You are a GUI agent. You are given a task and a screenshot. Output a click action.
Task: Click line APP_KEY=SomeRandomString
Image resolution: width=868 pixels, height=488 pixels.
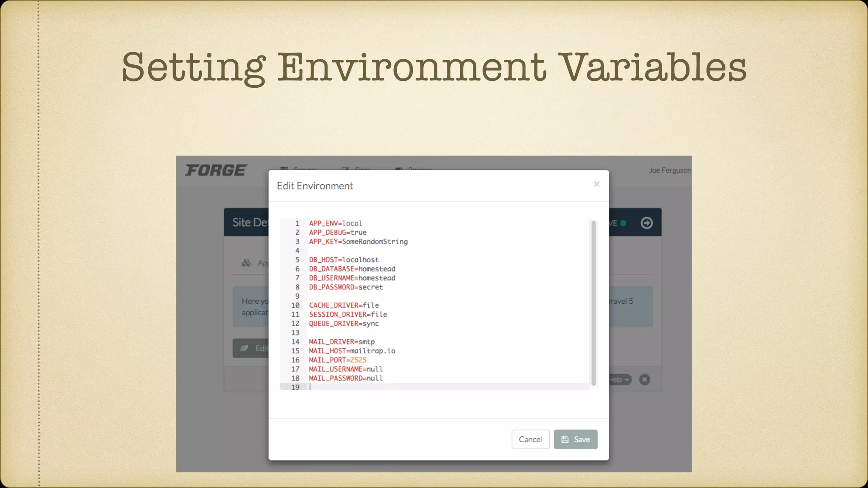[x=358, y=241]
